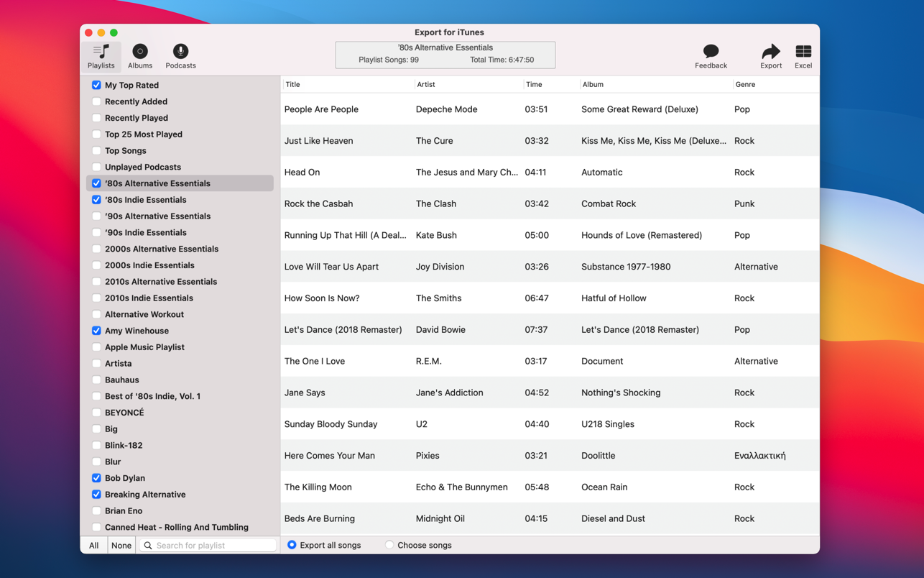924x578 pixels.
Task: Enable the Recently Added playlist checkbox
Action: click(96, 101)
